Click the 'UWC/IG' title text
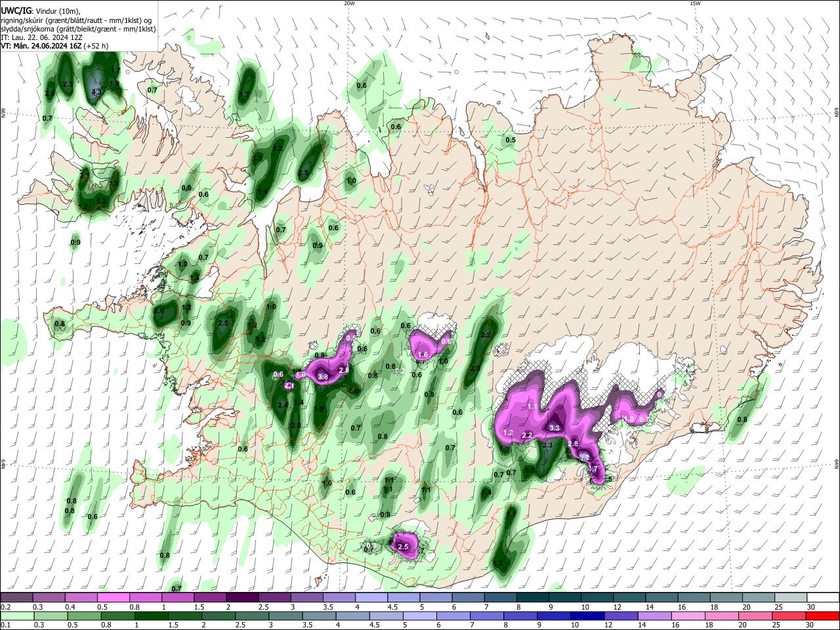Screen dimensions: 840x630 tap(16, 10)
